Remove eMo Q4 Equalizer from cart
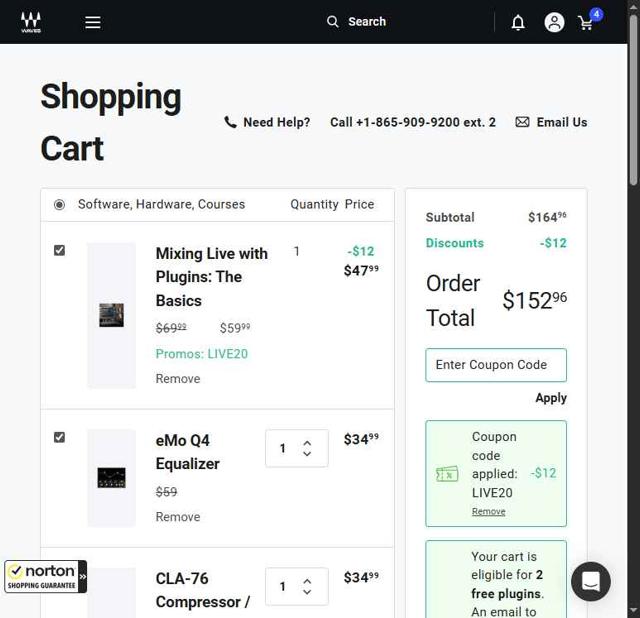Screen dimensions: 640x618 pos(178,517)
